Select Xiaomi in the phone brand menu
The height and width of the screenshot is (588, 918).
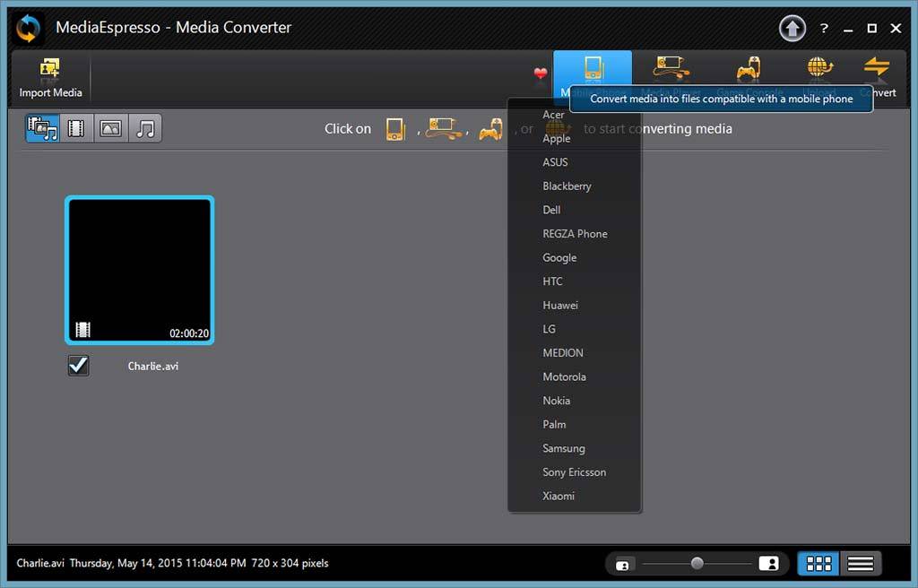(x=559, y=496)
